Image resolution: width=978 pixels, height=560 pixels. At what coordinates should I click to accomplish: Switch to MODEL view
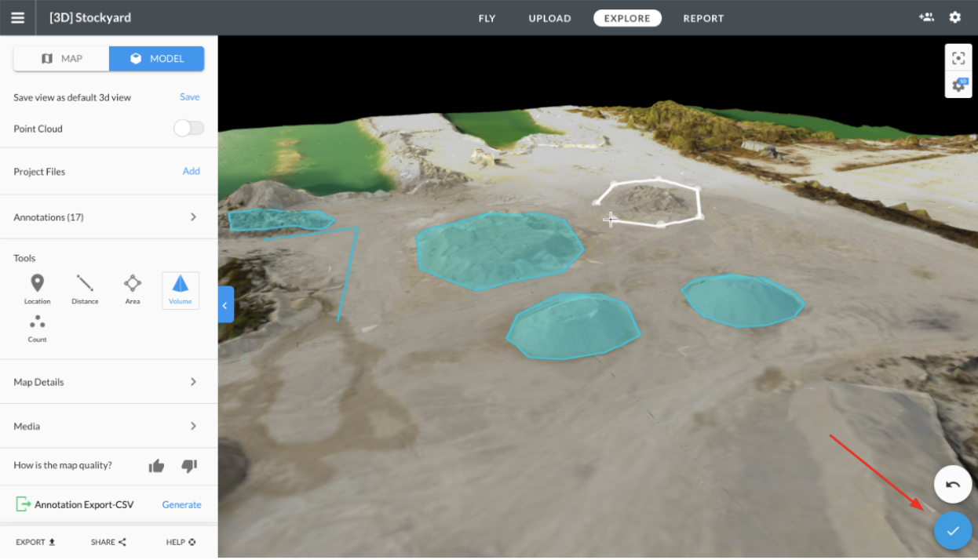pyautogui.click(x=157, y=59)
